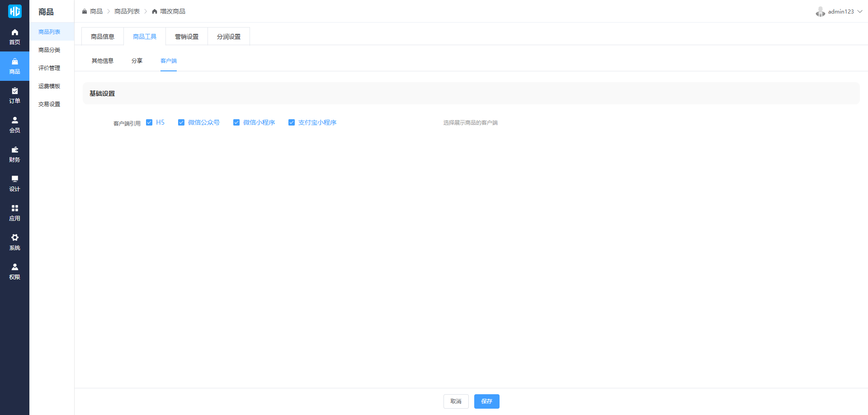Select the 财务 finance wallet icon
Screen dimensions: 868x415
[14, 150]
